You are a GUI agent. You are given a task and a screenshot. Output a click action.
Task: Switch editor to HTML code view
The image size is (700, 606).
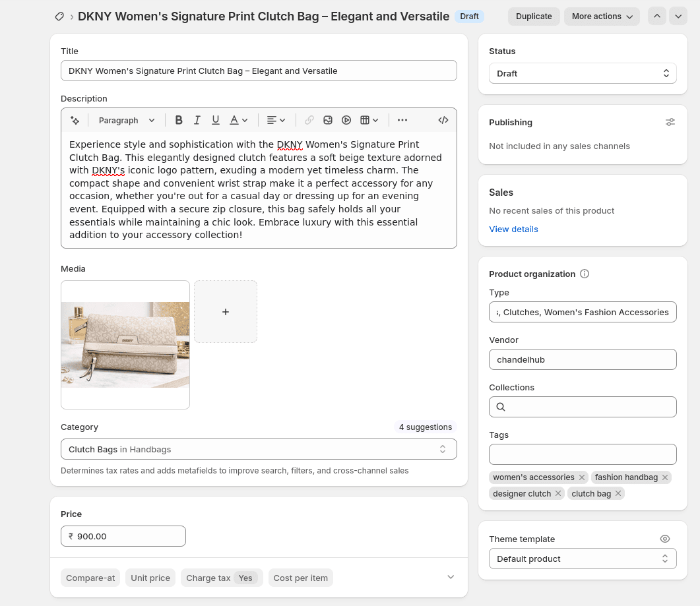click(443, 120)
